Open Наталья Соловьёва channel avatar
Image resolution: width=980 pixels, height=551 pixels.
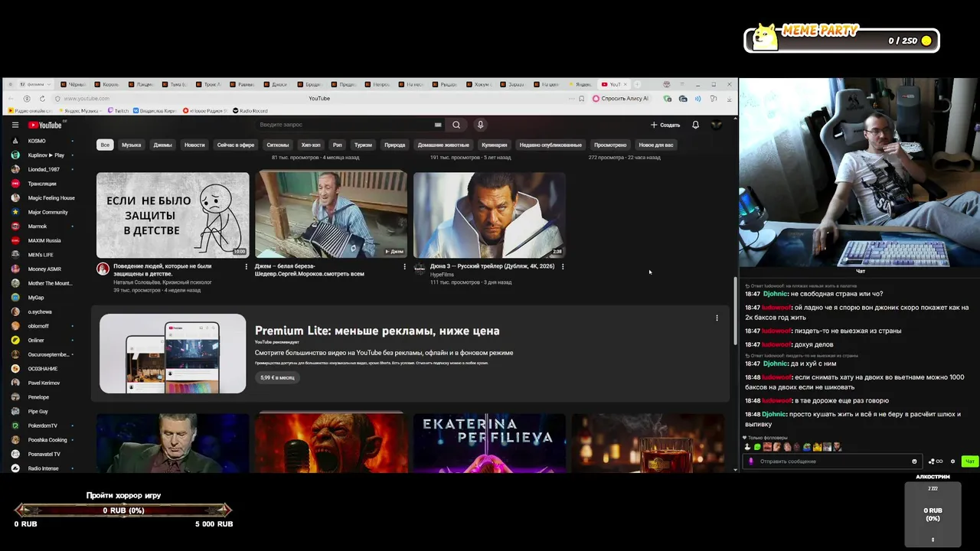click(103, 269)
